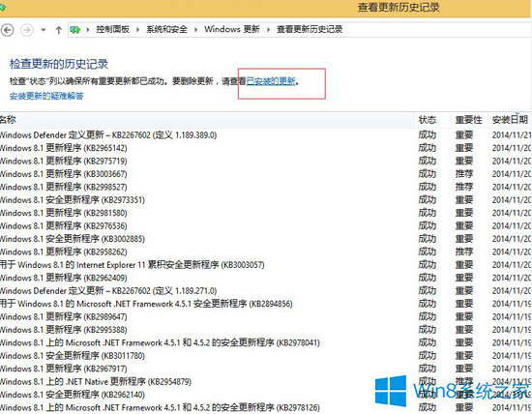The width and height of the screenshot is (532, 414).
Task: Open the 控制面板 breadcrumb item
Action: point(112,30)
